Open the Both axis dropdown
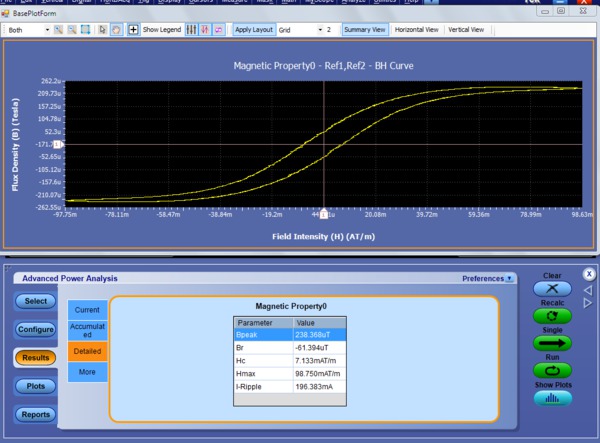 47,30
